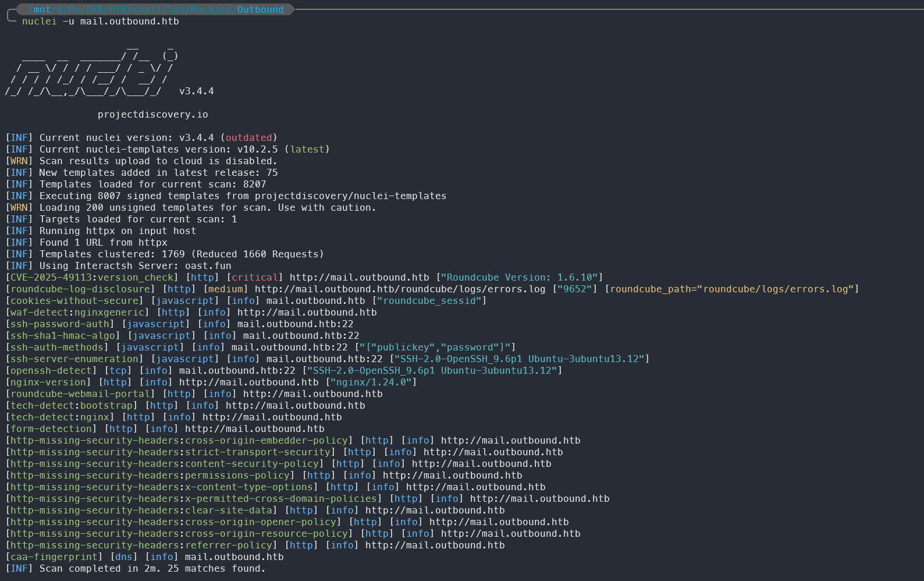Screen dimensions: 924x581
Task: Click the red 'outdated' version label
Action: pos(249,138)
